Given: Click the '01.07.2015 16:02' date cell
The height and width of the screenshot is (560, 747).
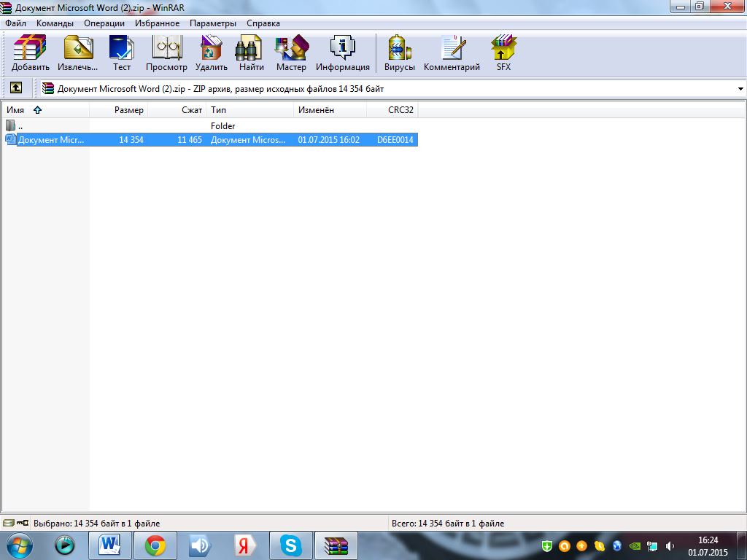Looking at the screenshot, I should point(329,140).
